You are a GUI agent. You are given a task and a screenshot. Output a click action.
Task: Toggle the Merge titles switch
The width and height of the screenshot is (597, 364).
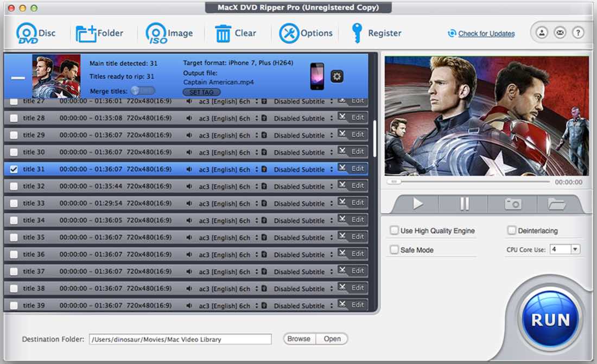[143, 91]
